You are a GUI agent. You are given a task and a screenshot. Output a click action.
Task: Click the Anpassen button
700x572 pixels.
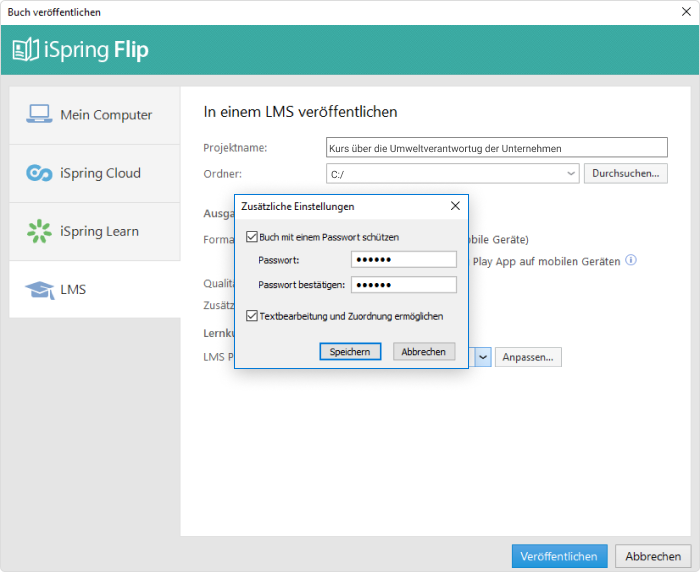click(528, 357)
